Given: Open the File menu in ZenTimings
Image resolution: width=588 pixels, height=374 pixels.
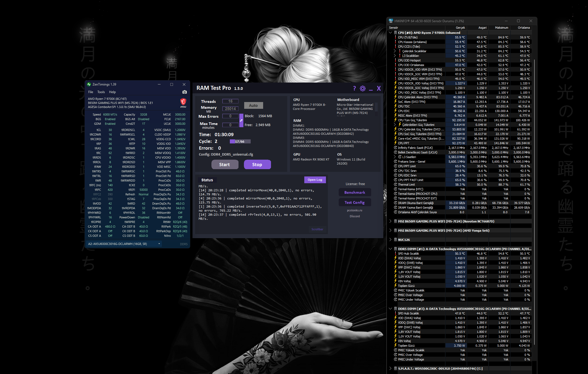Looking at the screenshot, I should tap(91, 92).
